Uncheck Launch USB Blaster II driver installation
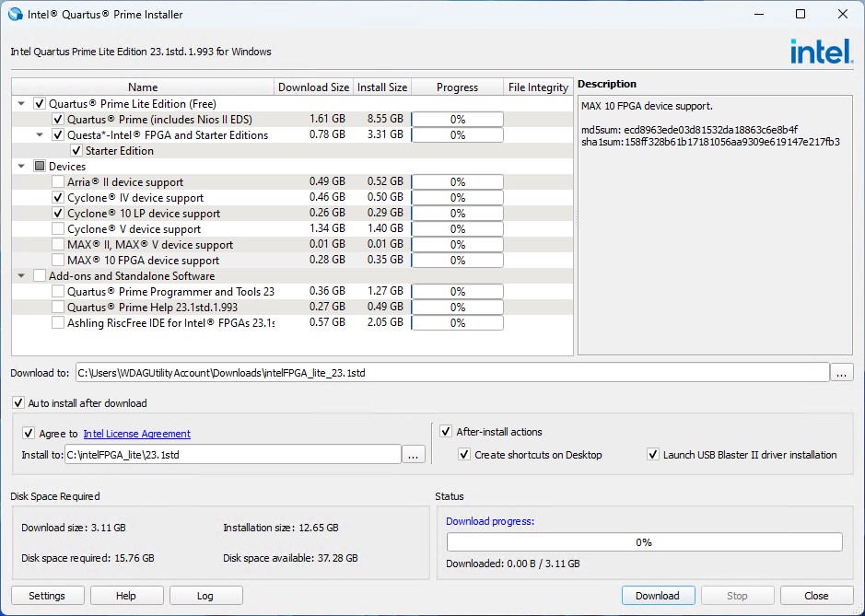 (653, 455)
